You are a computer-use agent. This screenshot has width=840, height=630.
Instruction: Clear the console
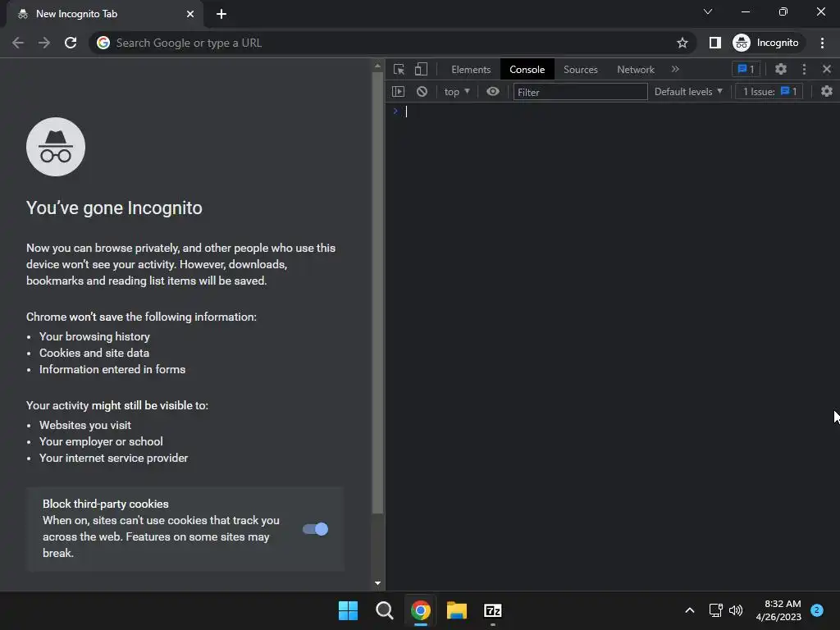point(422,92)
